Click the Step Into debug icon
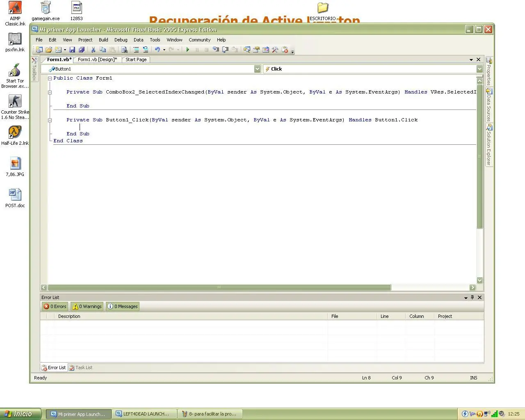The width and height of the screenshot is (525, 420). point(216,50)
